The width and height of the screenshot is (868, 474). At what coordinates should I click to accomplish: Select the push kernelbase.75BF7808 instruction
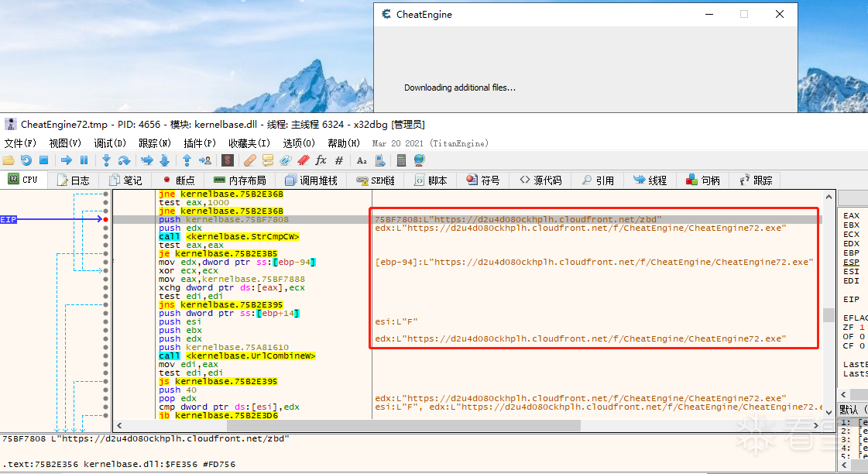tap(224, 219)
